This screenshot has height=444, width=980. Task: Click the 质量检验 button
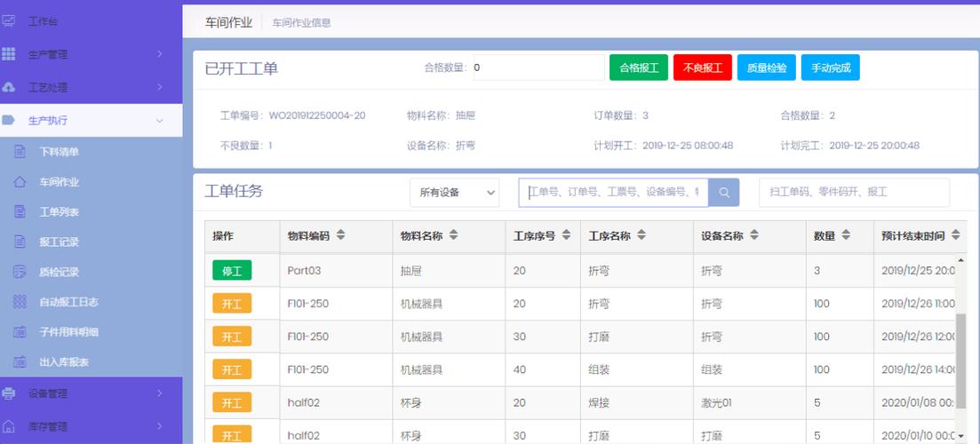(x=767, y=67)
